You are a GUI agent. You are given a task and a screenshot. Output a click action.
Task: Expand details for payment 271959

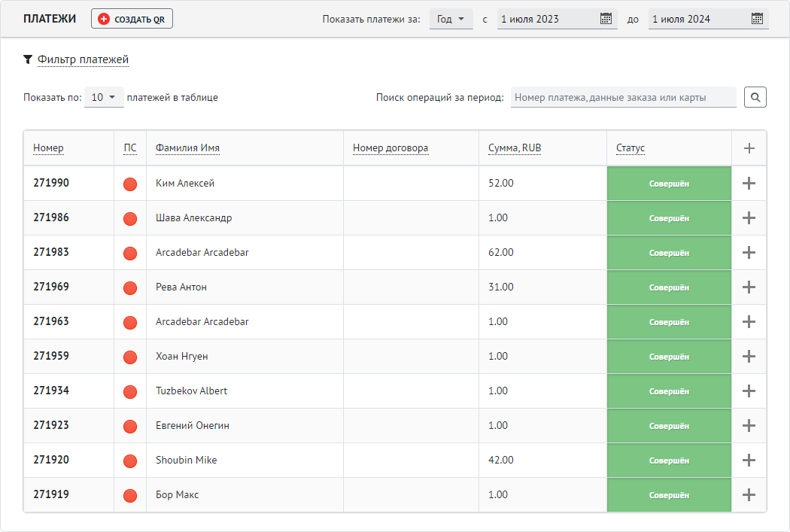749,356
